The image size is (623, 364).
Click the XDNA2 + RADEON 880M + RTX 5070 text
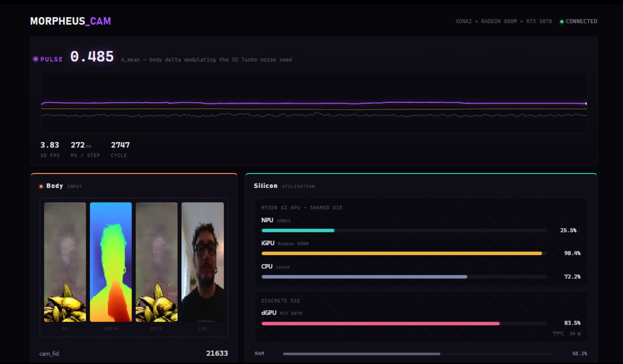coord(504,21)
